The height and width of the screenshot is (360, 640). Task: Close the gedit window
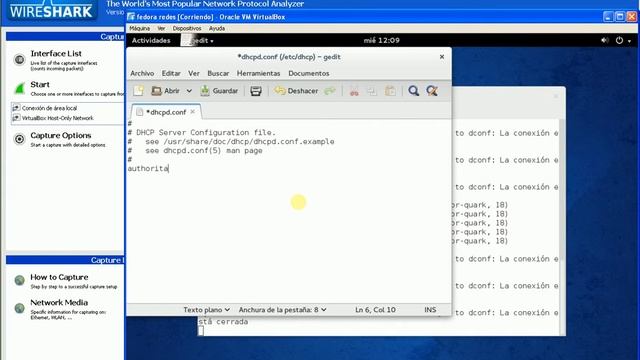tap(442, 57)
